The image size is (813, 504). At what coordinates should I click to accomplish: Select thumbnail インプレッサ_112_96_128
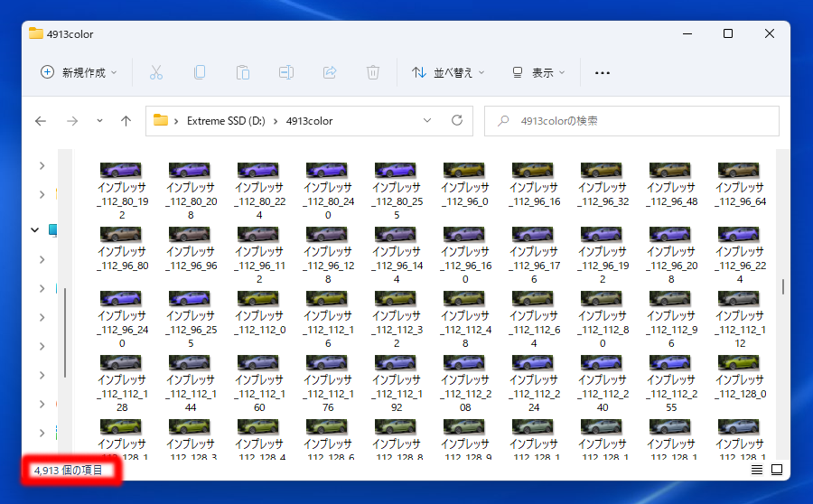point(327,234)
